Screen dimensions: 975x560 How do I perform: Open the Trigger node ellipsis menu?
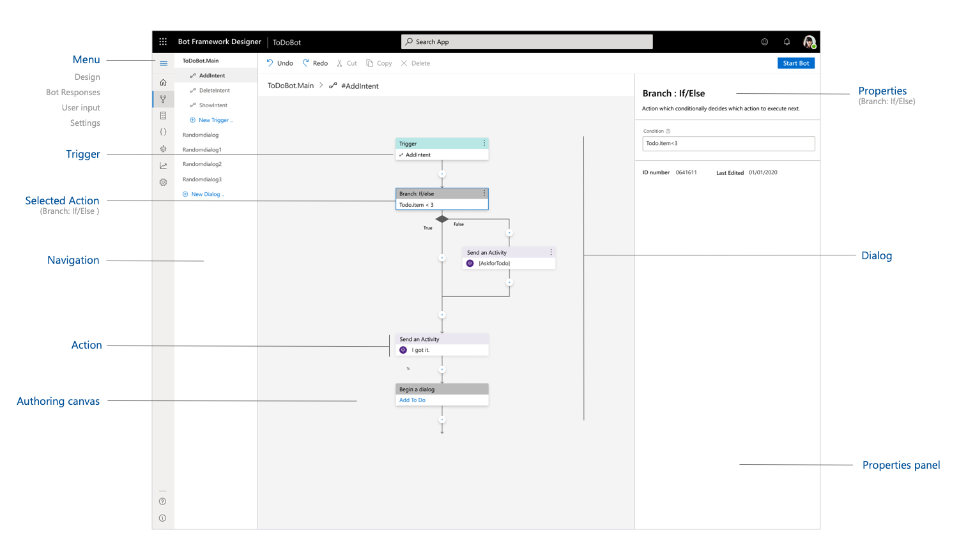tap(484, 143)
